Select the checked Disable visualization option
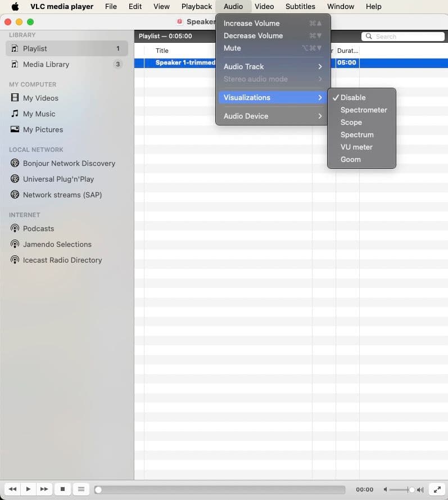The image size is (448, 500). pyautogui.click(x=353, y=97)
